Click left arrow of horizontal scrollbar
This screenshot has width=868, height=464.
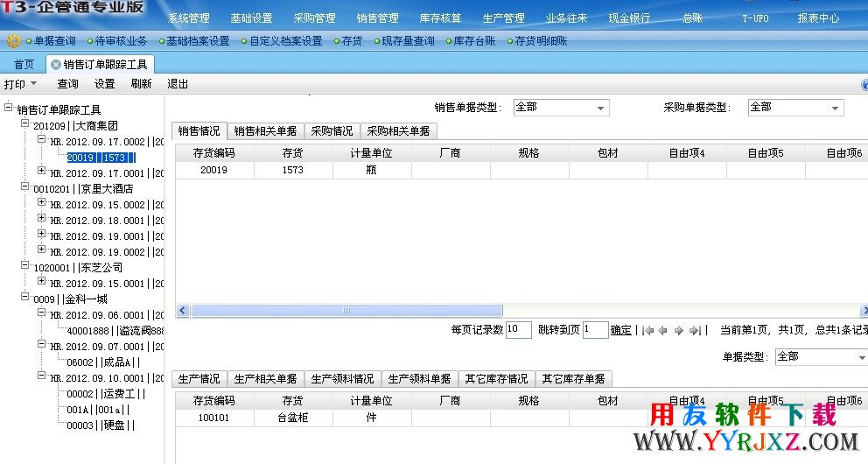tap(183, 311)
